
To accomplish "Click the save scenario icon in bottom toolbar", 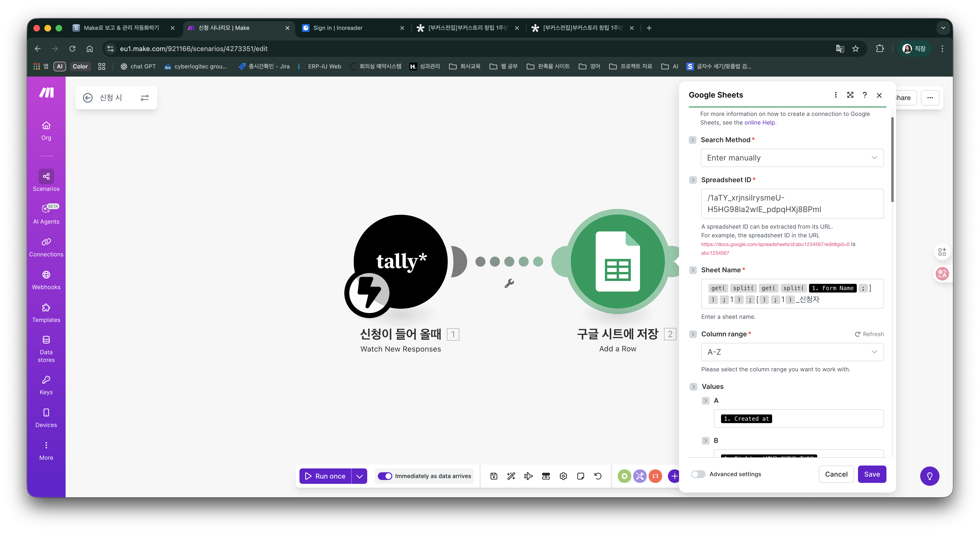I will pyautogui.click(x=493, y=476).
